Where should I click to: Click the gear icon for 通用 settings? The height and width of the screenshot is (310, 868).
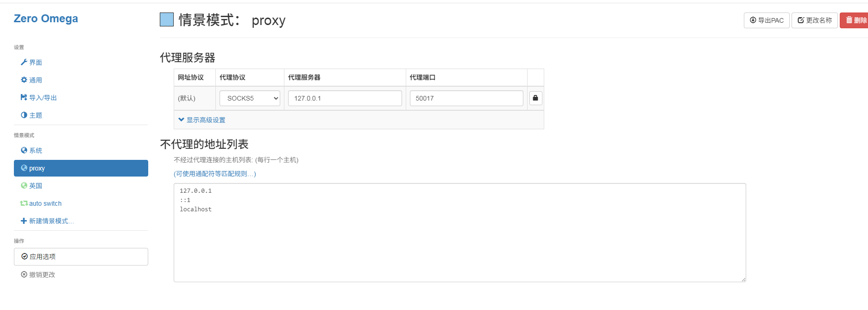[x=24, y=80]
